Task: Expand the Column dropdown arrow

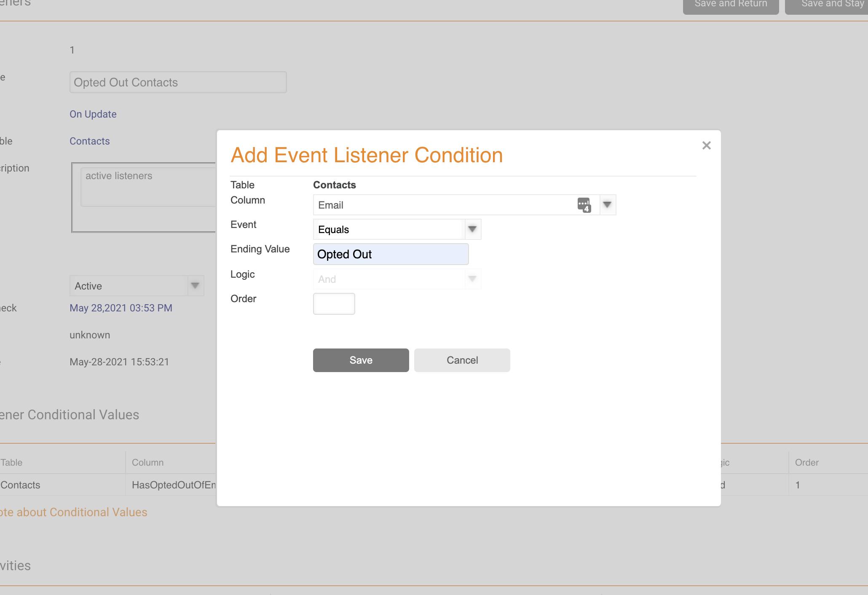Action: tap(607, 205)
